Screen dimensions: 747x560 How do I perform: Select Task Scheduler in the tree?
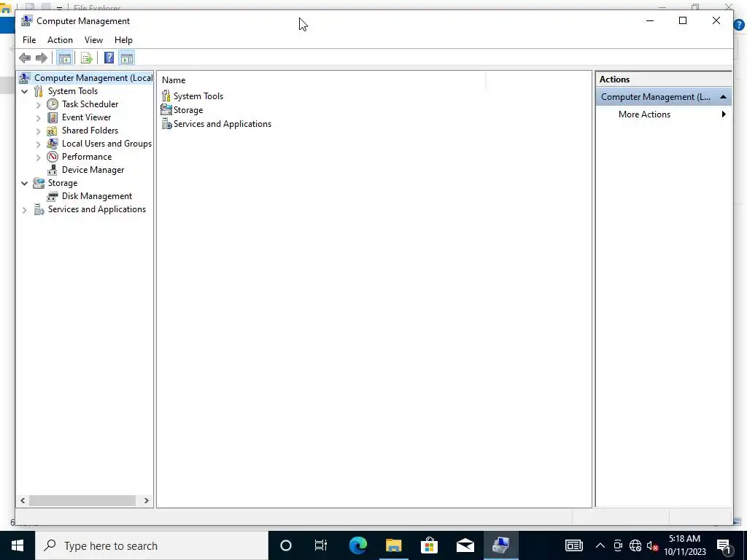pos(90,104)
